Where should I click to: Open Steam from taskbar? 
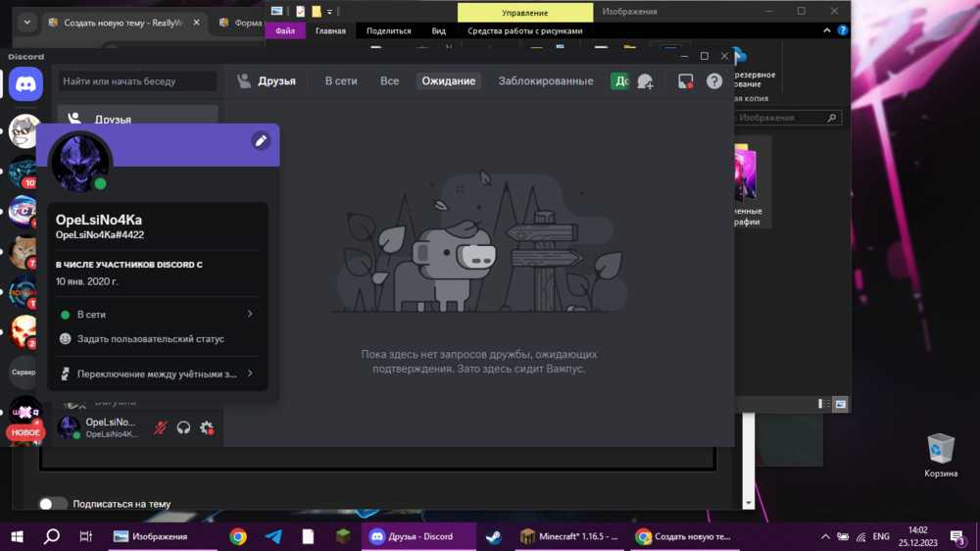pyautogui.click(x=494, y=536)
